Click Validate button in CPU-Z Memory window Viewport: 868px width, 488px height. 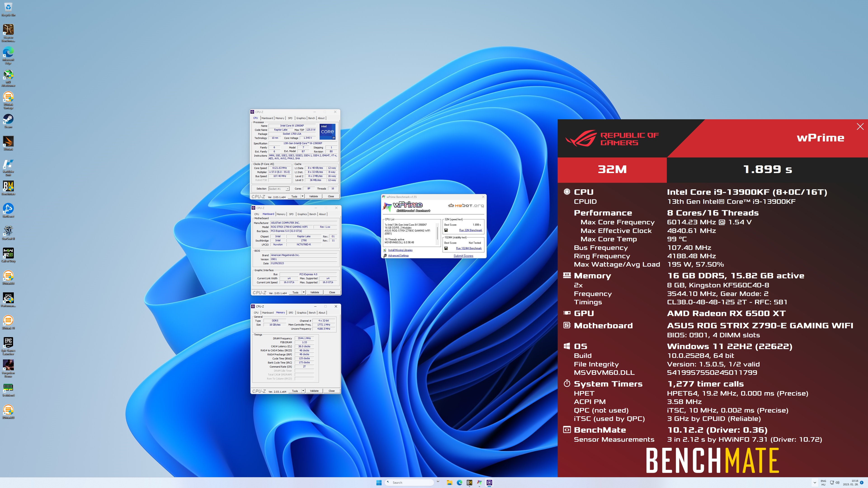point(314,391)
